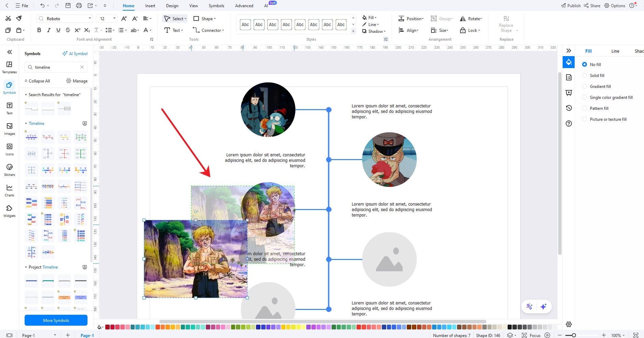Click the presentation play icon in status bar
The width and height of the screenshot is (644, 338).
[x=547, y=335]
